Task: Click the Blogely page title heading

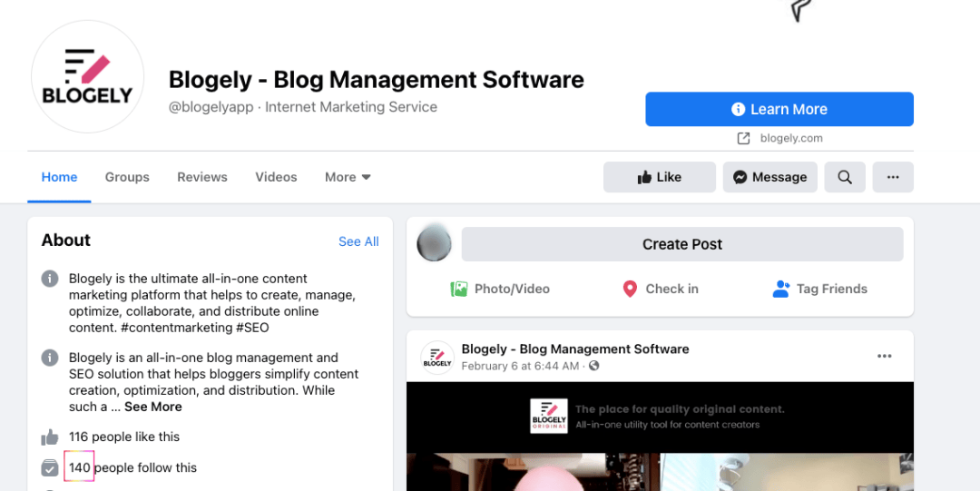Action: click(x=377, y=80)
